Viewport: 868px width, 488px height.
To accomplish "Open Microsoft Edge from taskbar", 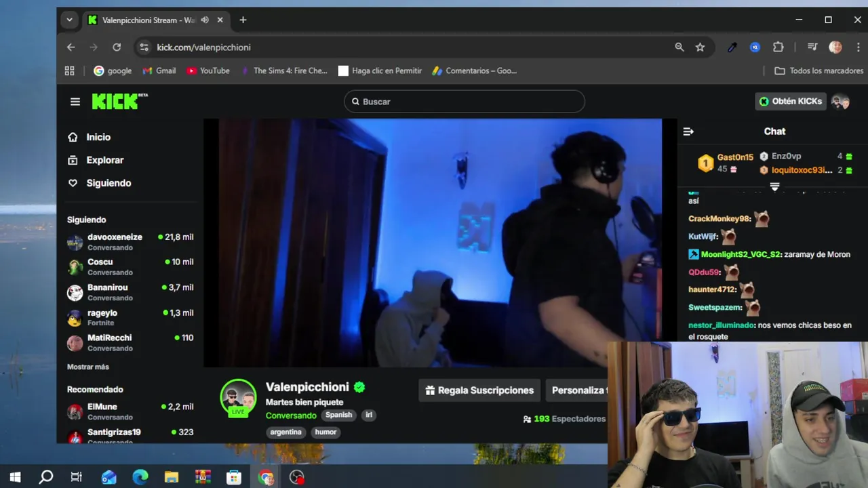I will coord(140,477).
